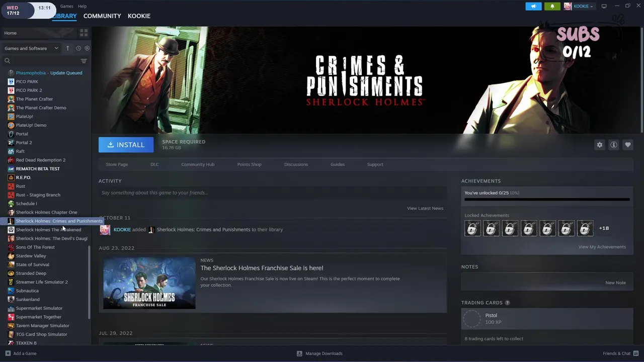Image resolution: width=644 pixels, height=362 pixels.
Task: Open Friends & Chat icon
Action: (636, 353)
